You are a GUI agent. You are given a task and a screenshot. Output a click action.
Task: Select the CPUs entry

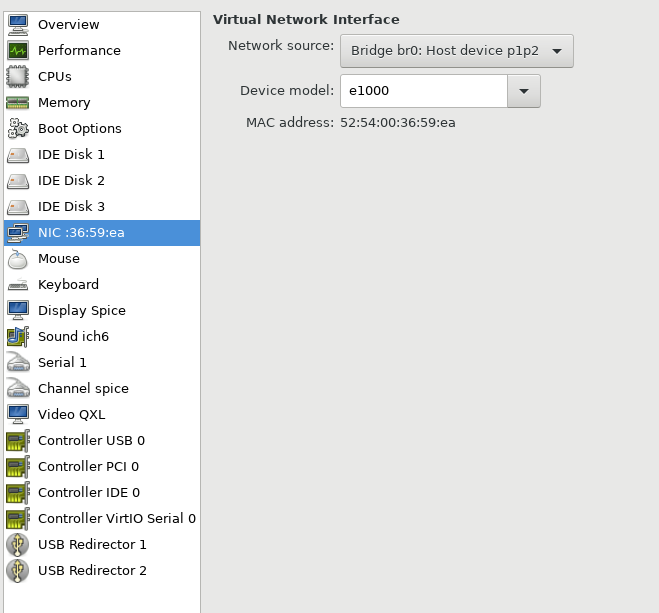click(102, 76)
